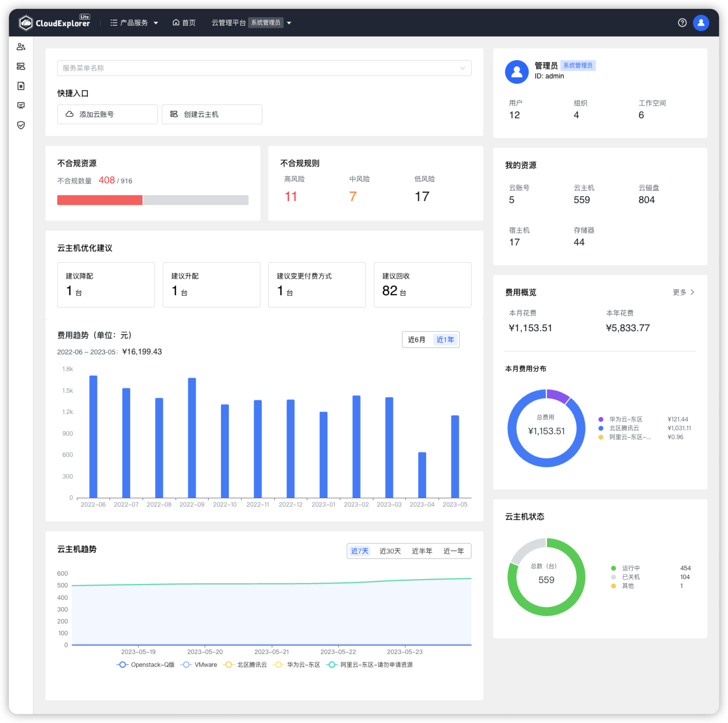Image resolution: width=728 pixels, height=723 pixels.
Task: Toggle 近一年 for cloud host trend
Action: click(454, 551)
